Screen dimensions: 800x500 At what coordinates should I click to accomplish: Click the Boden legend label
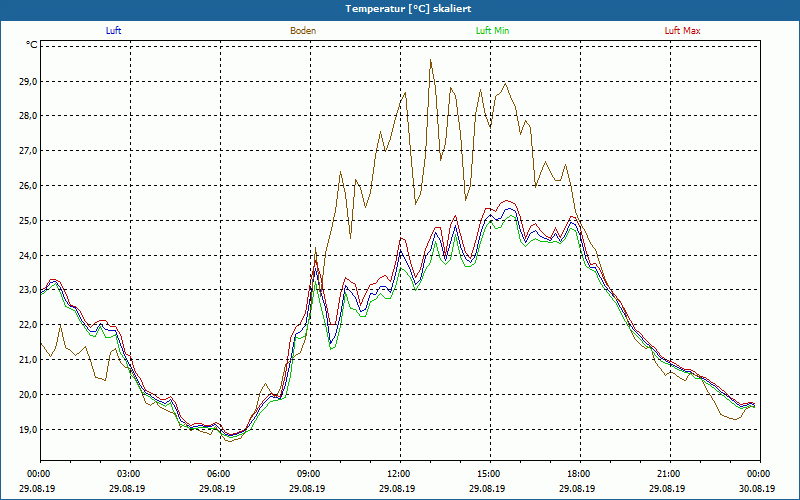pyautogui.click(x=303, y=31)
